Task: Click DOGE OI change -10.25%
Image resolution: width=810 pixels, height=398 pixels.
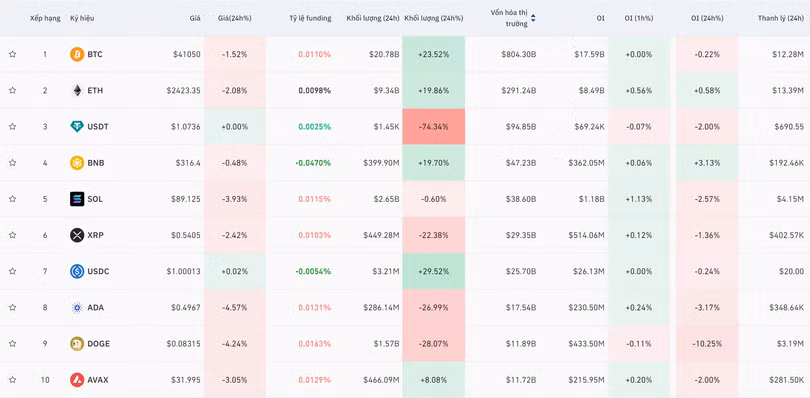Action: pyautogui.click(x=707, y=344)
